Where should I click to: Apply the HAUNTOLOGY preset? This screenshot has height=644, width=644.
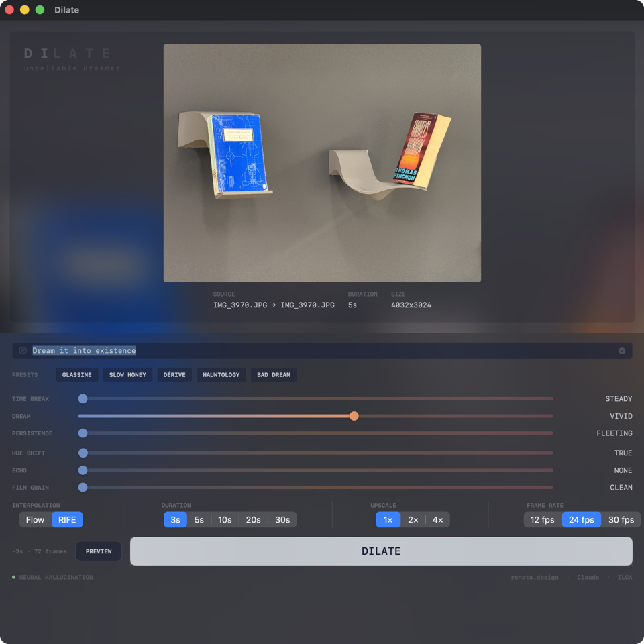[221, 375]
